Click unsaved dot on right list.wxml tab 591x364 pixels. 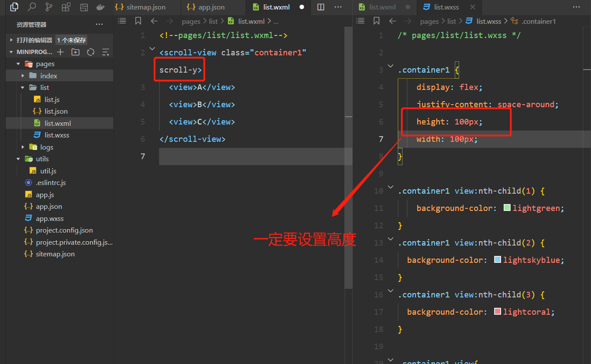point(408,7)
